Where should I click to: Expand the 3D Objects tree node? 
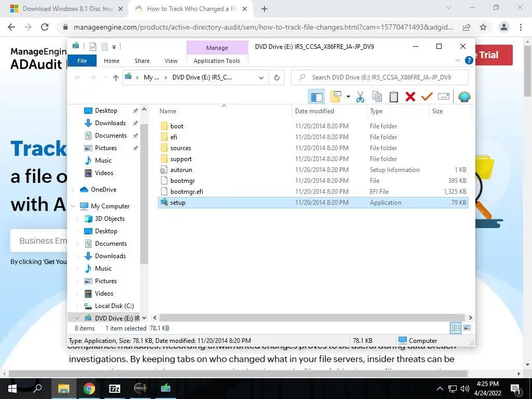(x=77, y=219)
